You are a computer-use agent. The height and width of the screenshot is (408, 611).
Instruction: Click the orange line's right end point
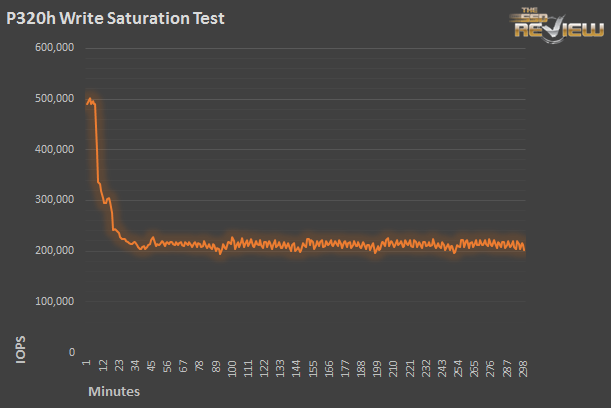point(524,248)
